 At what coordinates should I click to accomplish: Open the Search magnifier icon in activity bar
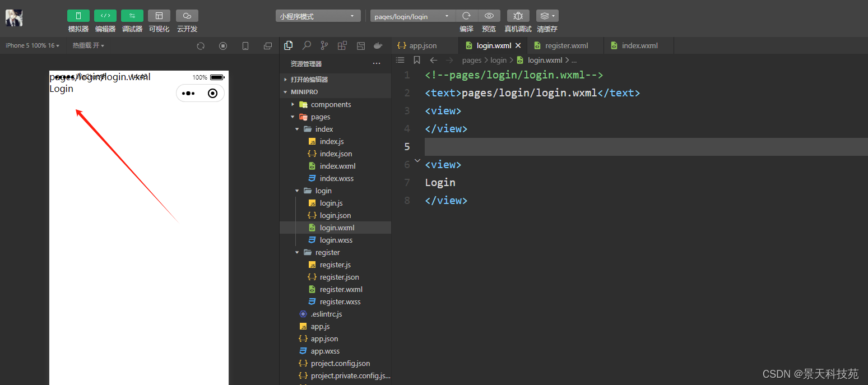coord(307,45)
